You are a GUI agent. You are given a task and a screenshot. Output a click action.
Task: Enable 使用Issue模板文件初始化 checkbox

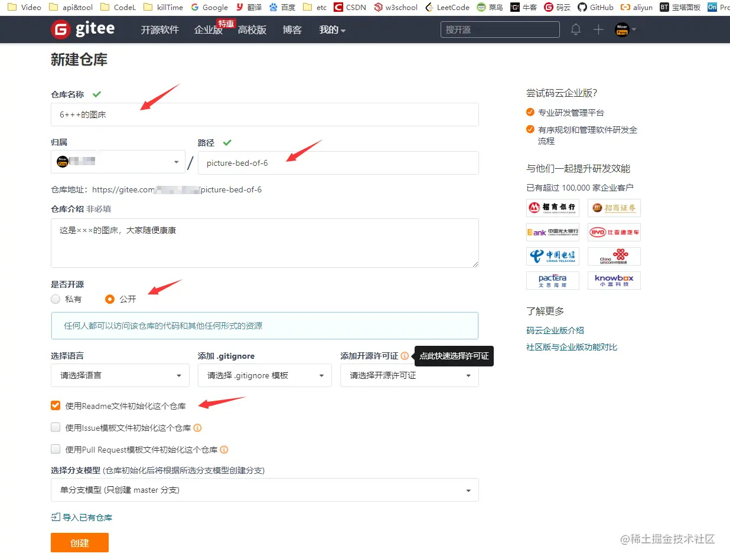[x=56, y=428]
